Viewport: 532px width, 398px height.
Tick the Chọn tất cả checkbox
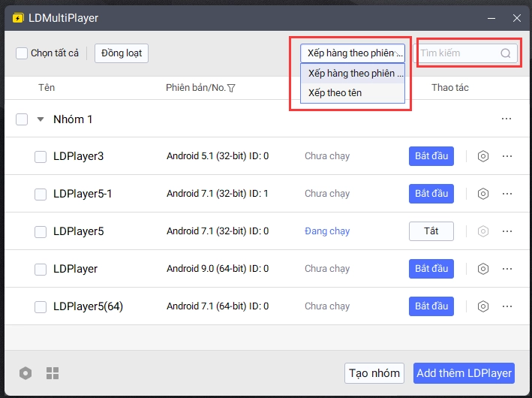(22, 53)
